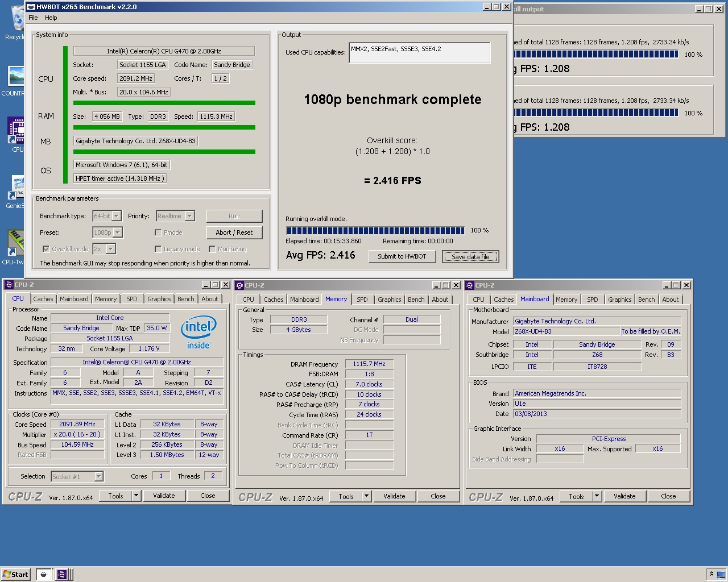Maximize the kill output window
Viewport: 728px width, 582px height.
tap(709, 9)
